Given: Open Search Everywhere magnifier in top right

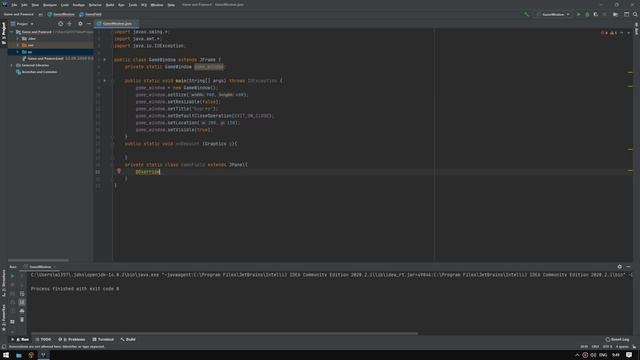Looking at the screenshot, I should (635, 14).
